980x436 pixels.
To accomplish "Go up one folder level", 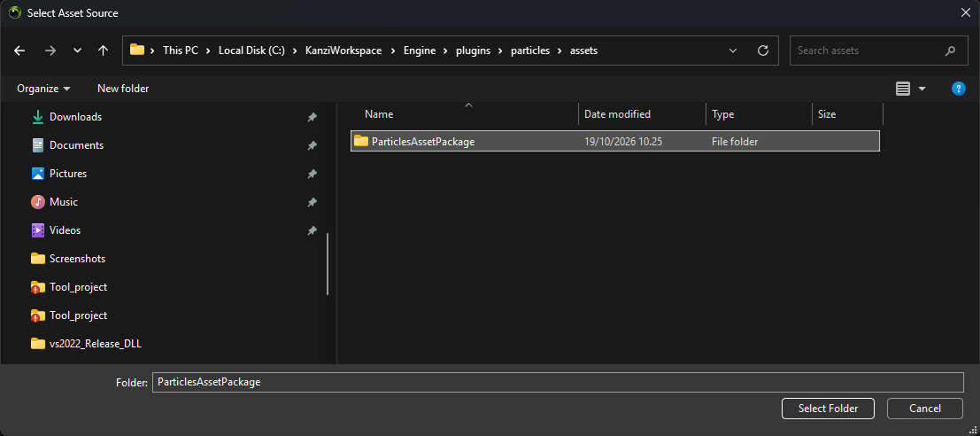I will pyautogui.click(x=104, y=51).
